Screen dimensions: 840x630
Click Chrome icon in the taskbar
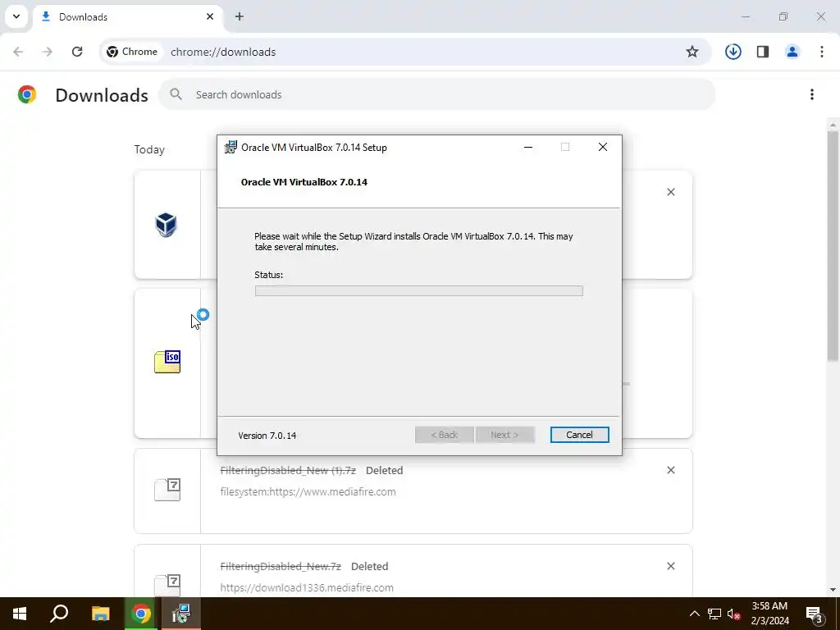141,614
